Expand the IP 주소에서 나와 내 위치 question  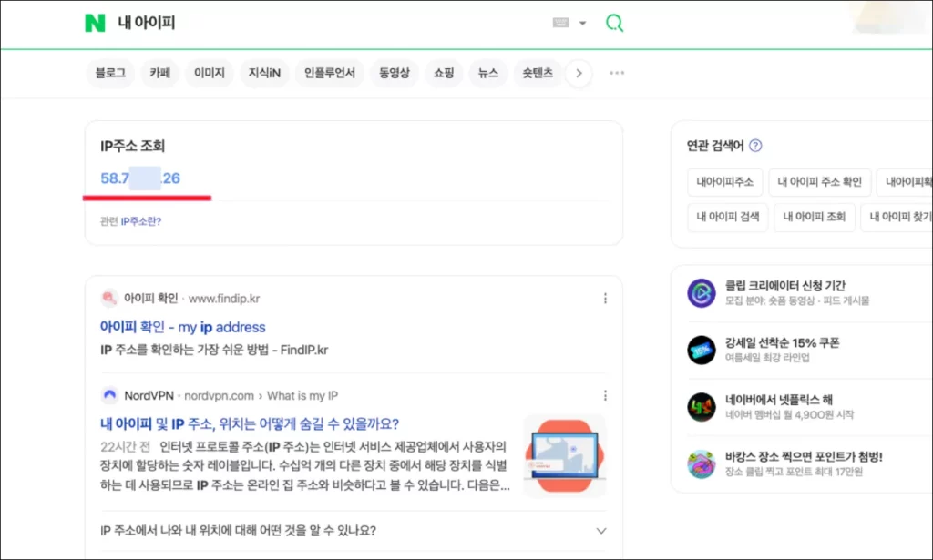pos(354,530)
